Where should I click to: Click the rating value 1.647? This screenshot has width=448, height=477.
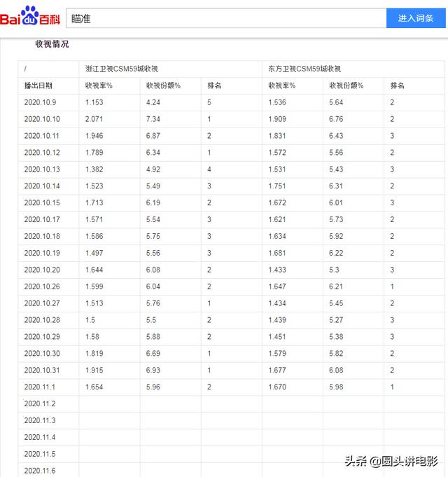[277, 286]
